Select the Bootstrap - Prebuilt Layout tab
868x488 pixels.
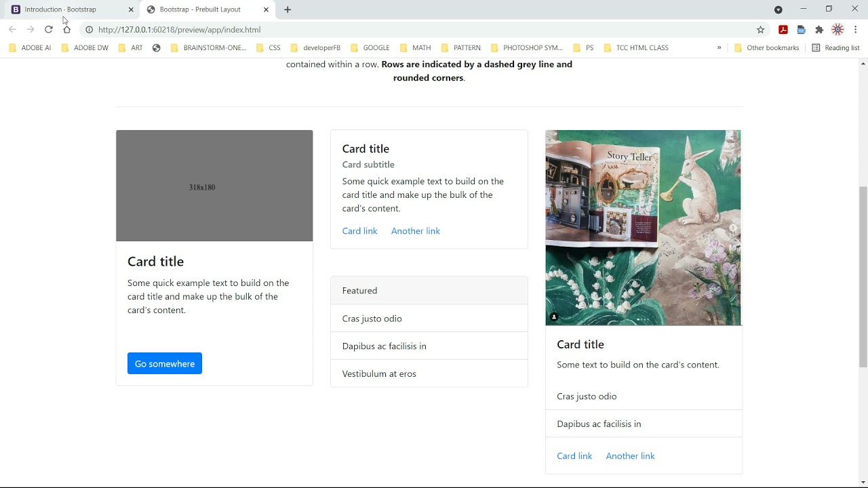click(206, 9)
